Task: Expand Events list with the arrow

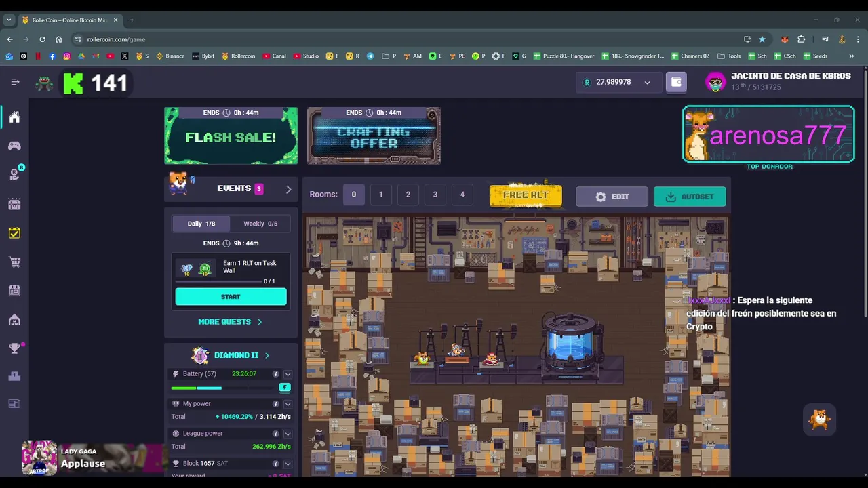Action: 288,189
